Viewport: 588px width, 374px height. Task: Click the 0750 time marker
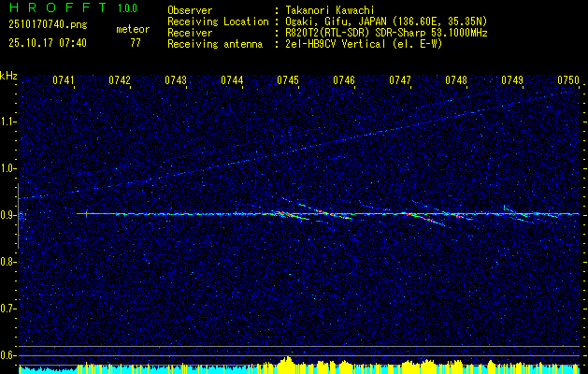point(568,80)
